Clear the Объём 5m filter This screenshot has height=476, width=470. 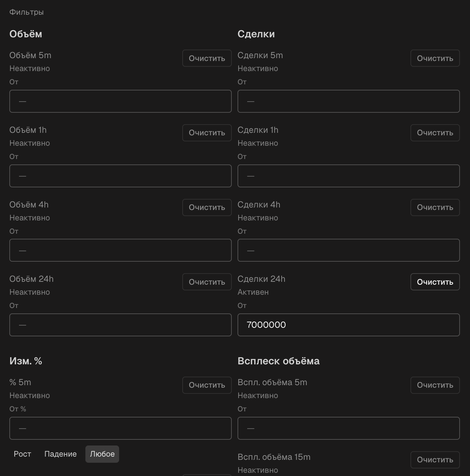[207, 58]
